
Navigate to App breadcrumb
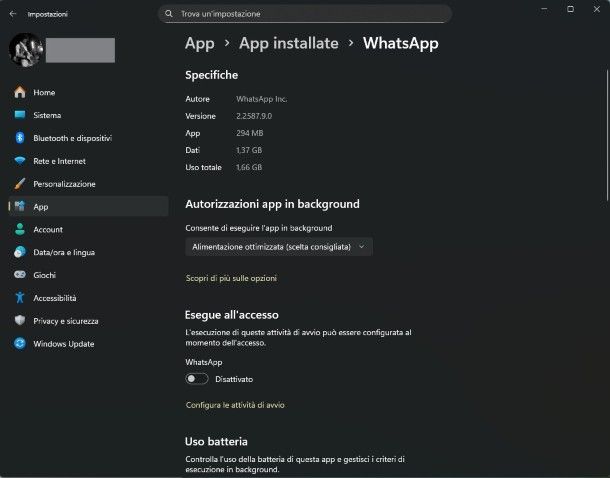(x=200, y=44)
